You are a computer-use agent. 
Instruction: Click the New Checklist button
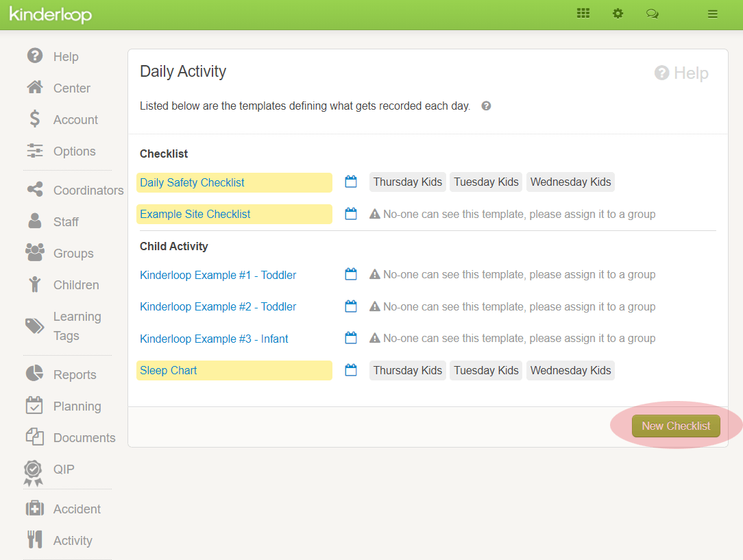(x=676, y=426)
